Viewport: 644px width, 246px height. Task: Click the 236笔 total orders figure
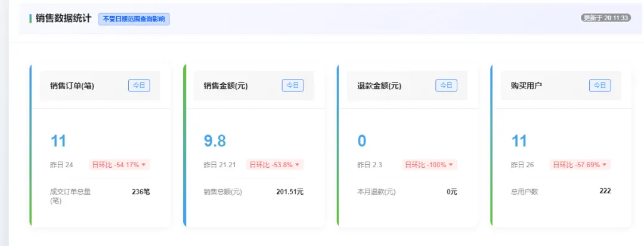click(x=141, y=191)
